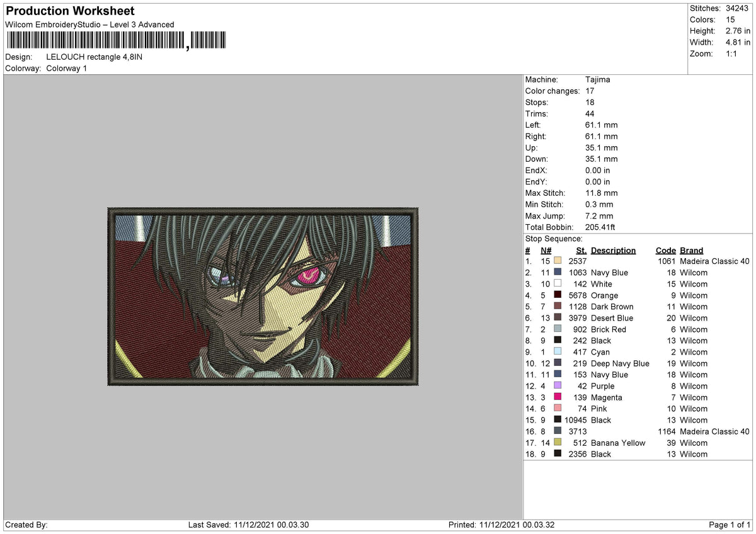
Task: Click the Min Stitch value '0.3 mm'
Action: coord(598,205)
